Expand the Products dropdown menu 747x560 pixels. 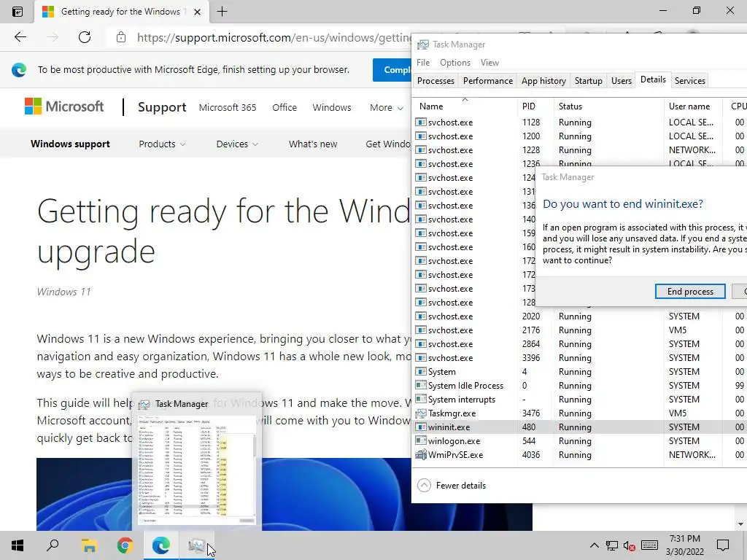point(162,144)
